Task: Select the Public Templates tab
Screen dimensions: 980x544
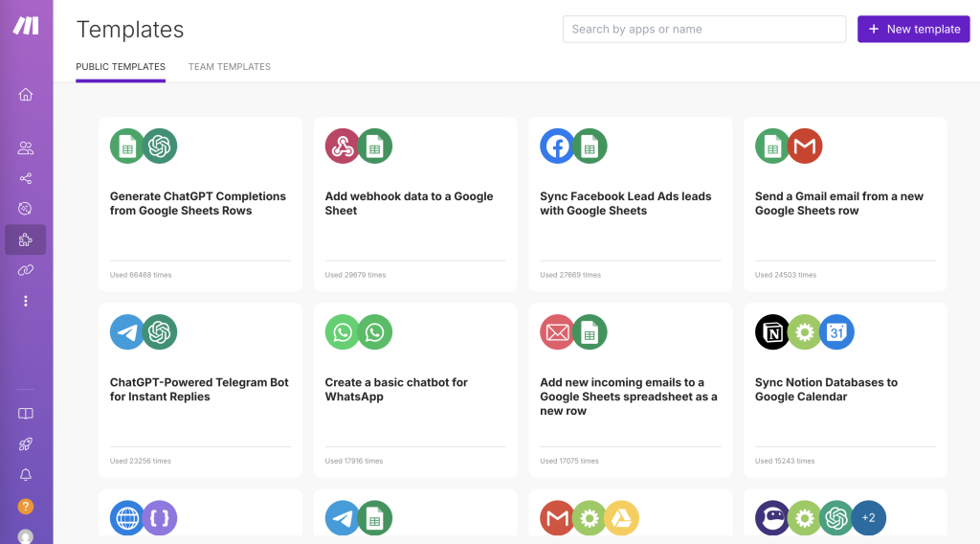Action: [x=121, y=67]
